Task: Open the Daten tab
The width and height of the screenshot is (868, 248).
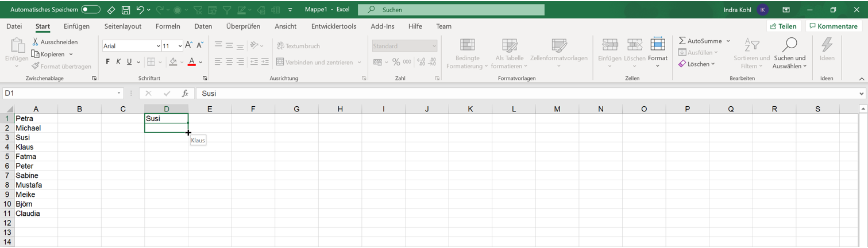Action: pyautogui.click(x=203, y=26)
